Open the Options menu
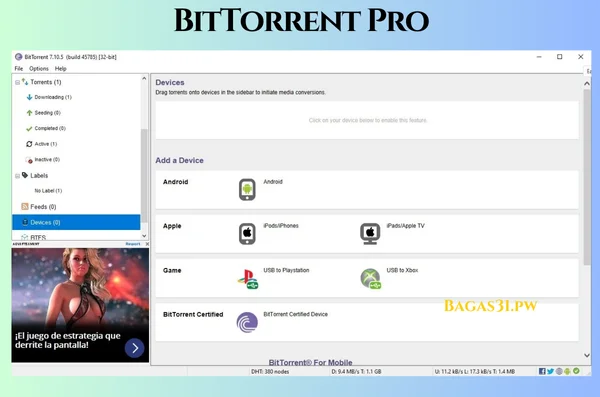Image resolution: width=600 pixels, height=397 pixels. click(x=39, y=69)
